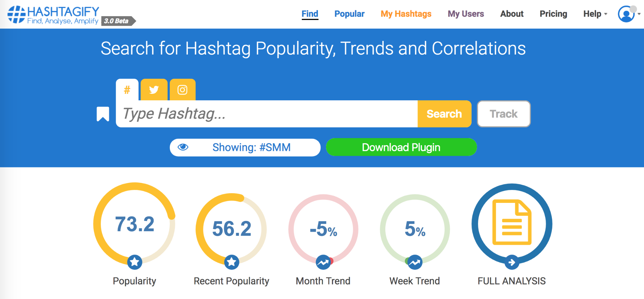
Task: Select the Twitter bird search tab
Action: click(x=154, y=90)
